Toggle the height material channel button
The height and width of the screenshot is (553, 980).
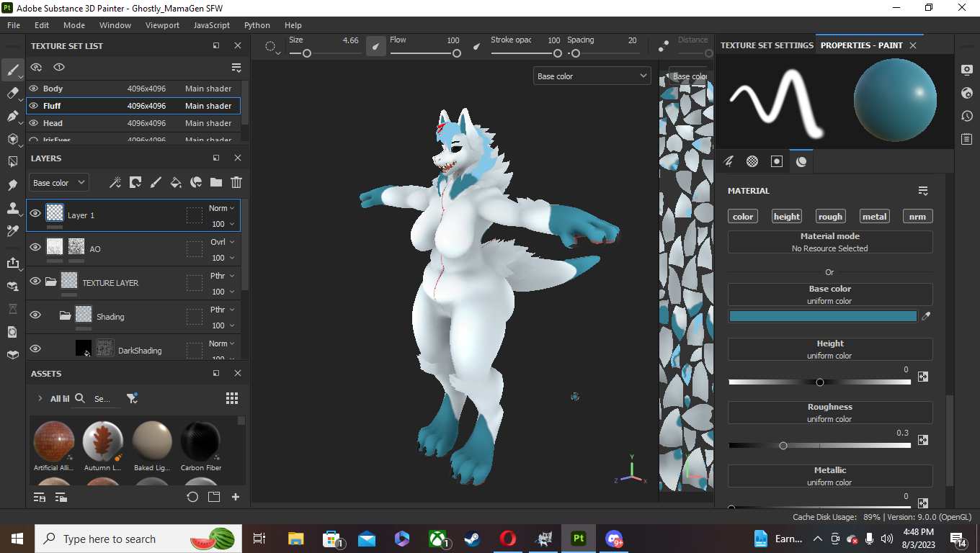[787, 217]
